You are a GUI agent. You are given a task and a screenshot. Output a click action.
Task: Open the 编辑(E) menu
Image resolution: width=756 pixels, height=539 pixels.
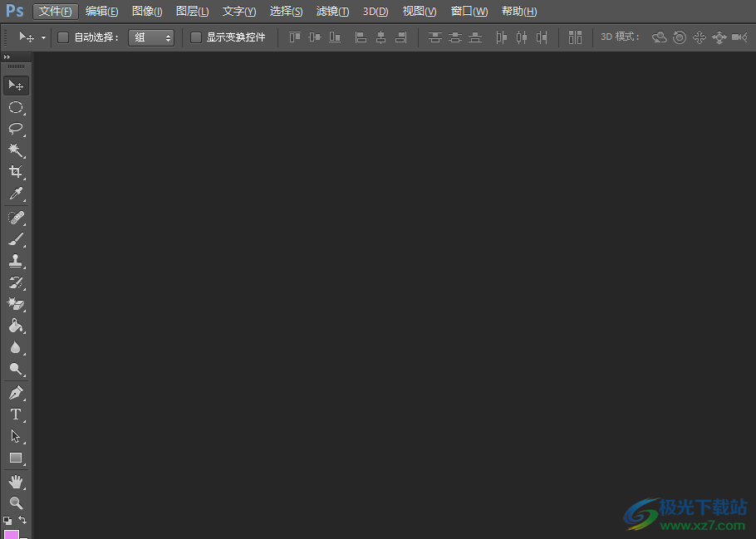pyautogui.click(x=101, y=11)
